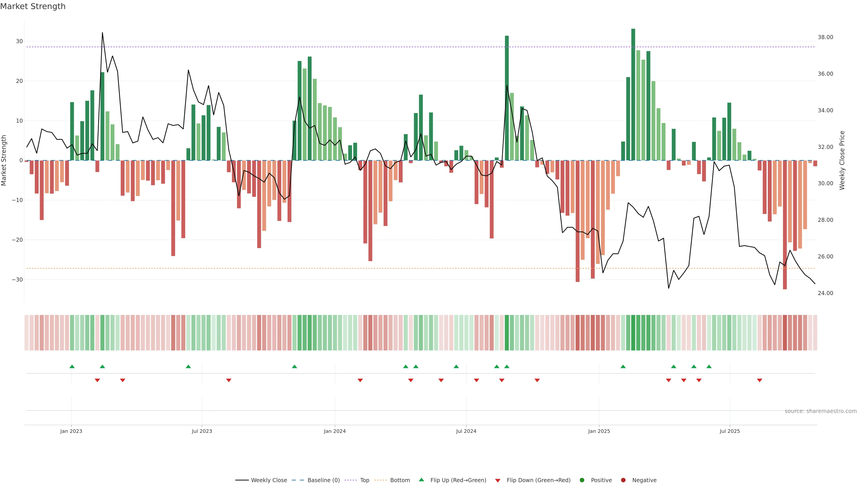Click the Negative red circle legend icon
This screenshot has width=868, height=488.
click(x=623, y=480)
